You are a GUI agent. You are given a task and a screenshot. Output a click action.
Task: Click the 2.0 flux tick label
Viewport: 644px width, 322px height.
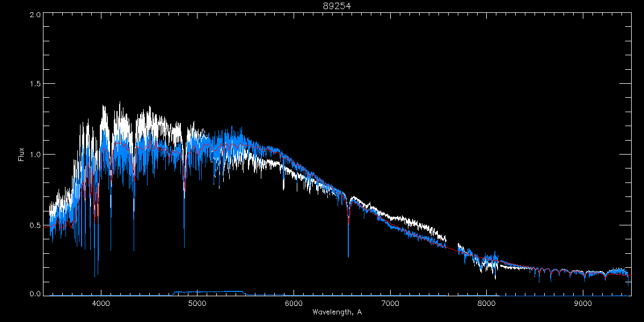pyautogui.click(x=35, y=14)
